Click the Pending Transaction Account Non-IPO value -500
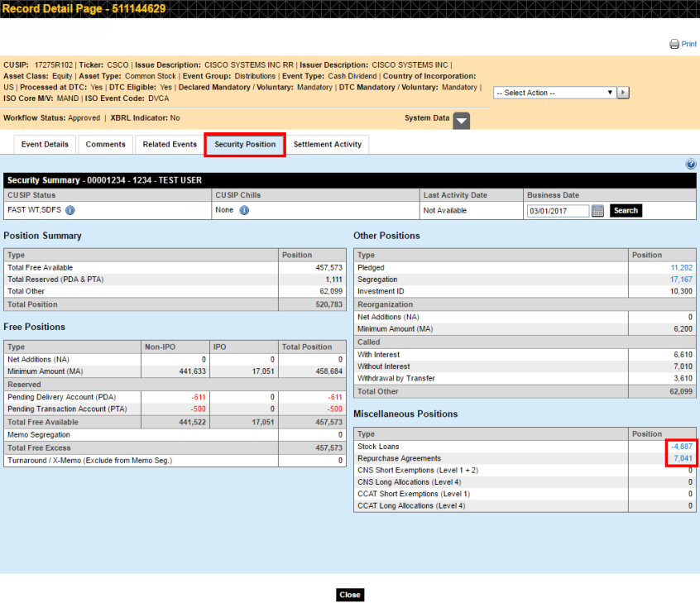This screenshot has width=700, height=603. click(199, 409)
